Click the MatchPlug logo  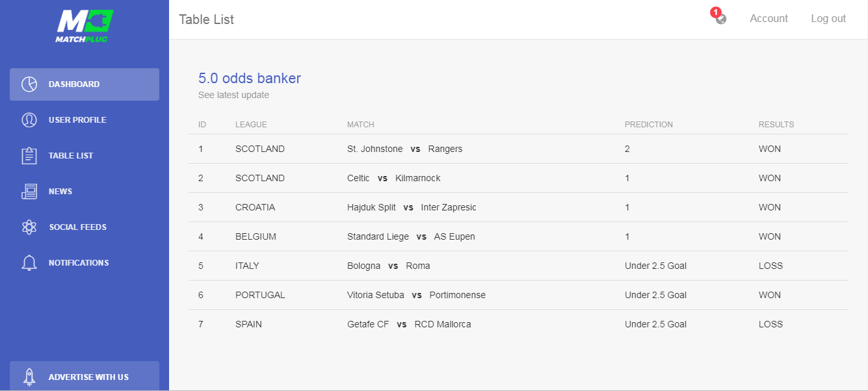[85, 26]
